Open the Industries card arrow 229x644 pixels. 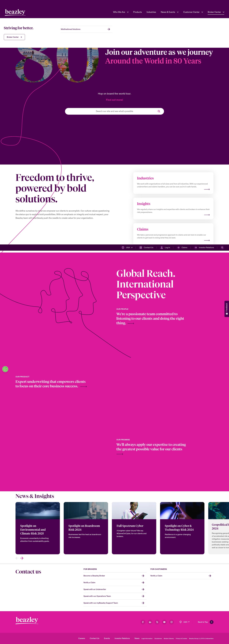[x=207, y=189]
